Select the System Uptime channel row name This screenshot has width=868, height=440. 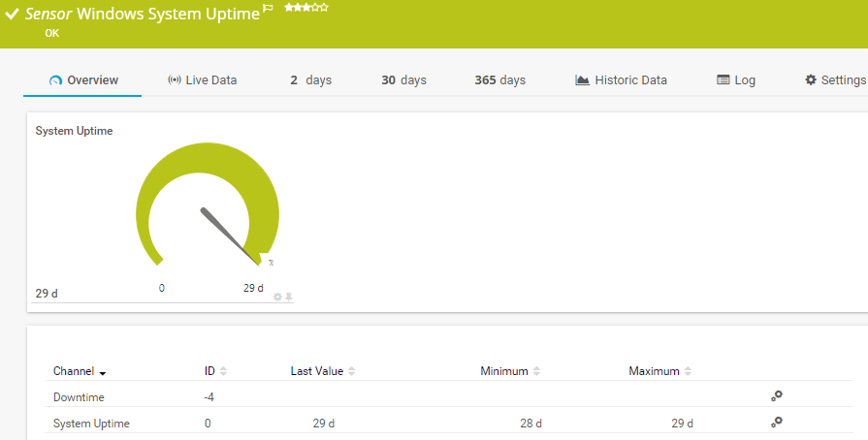click(91, 424)
